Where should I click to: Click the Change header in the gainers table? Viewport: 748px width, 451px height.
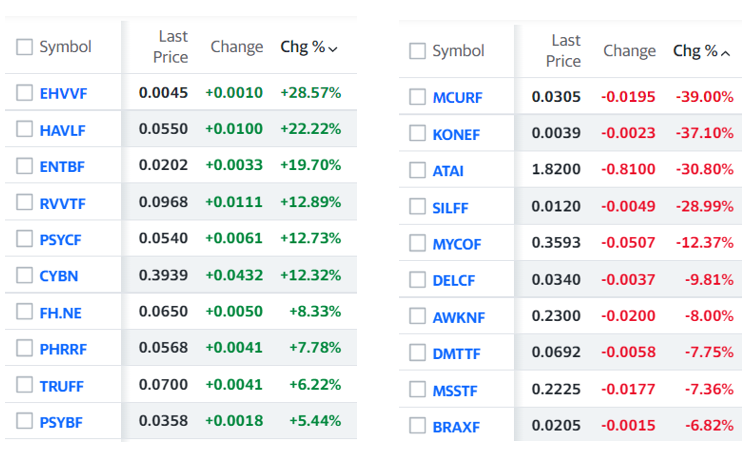[x=237, y=47]
